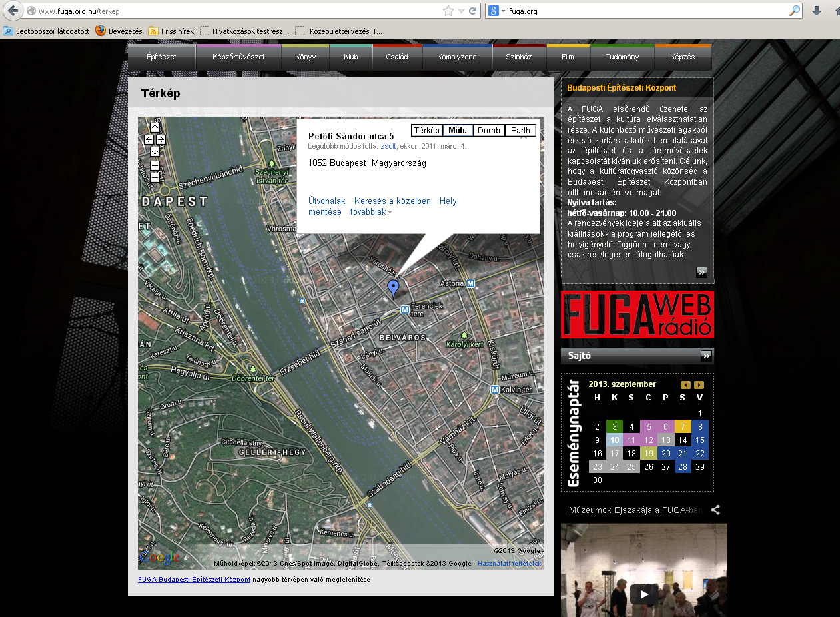This screenshot has width=840, height=617.
Task: Go to next month in calendar
Action: pyautogui.click(x=699, y=385)
